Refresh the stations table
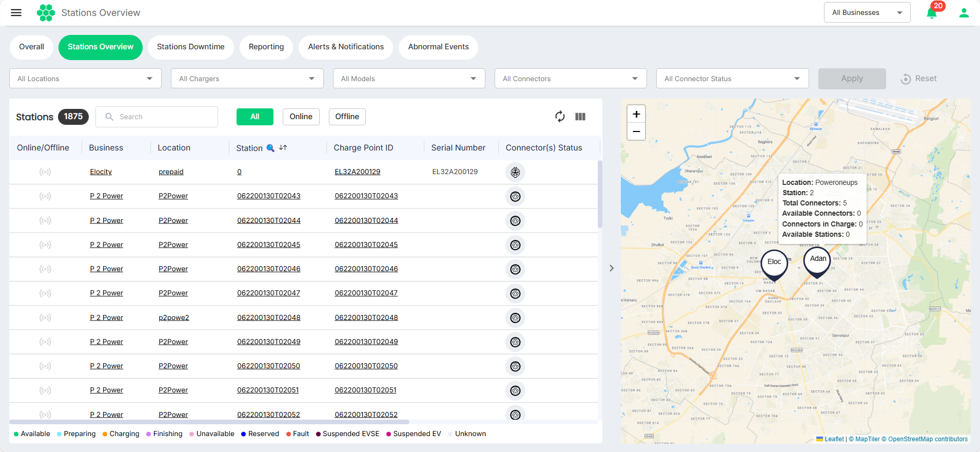The height and width of the screenshot is (452, 980). [560, 117]
